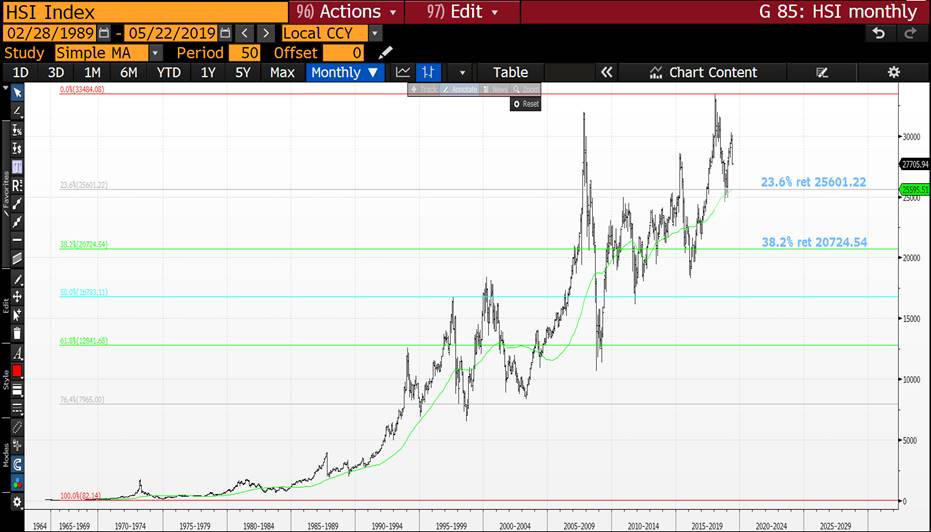The height and width of the screenshot is (532, 931).
Task: Select the arrow pointer tool
Action: coord(17,93)
